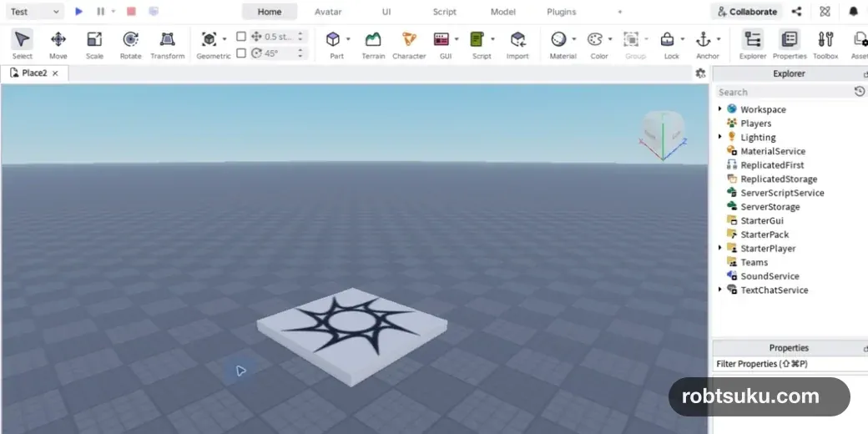Select ReplicatedStorage in Explorer

click(779, 179)
